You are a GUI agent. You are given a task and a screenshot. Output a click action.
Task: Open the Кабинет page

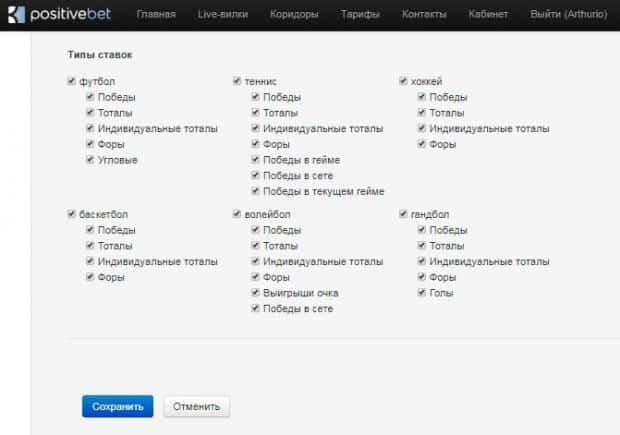point(487,15)
